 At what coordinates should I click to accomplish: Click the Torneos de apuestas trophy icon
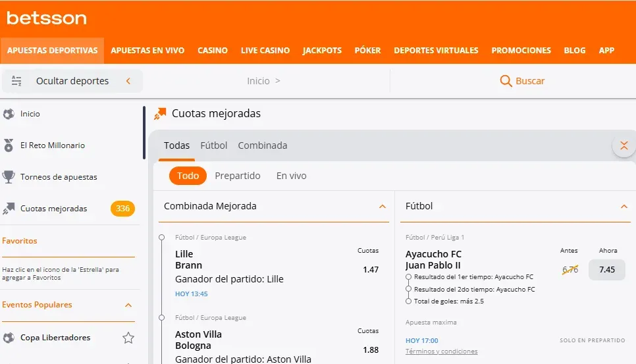point(9,176)
